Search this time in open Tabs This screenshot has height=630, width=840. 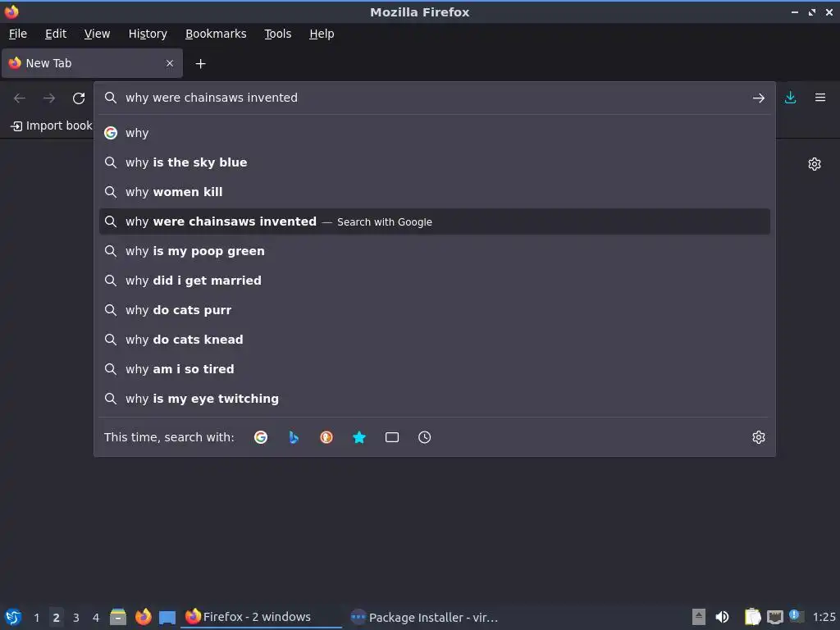tap(392, 437)
